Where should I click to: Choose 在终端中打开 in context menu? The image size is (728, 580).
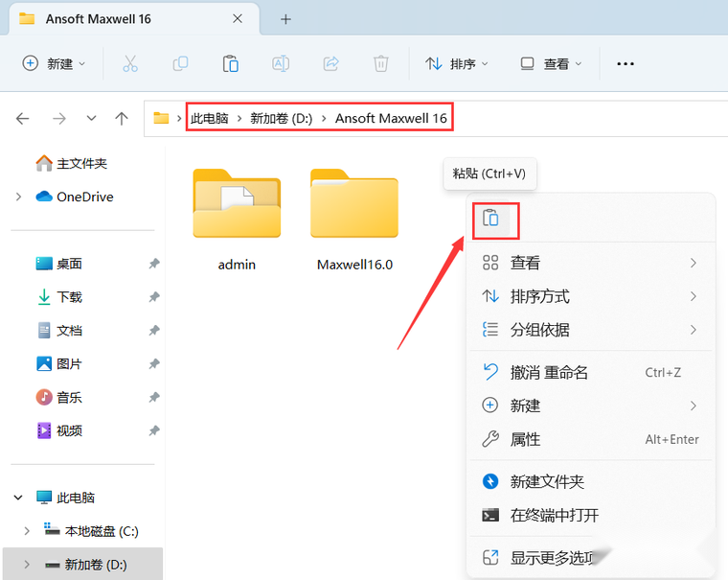[x=591, y=515]
